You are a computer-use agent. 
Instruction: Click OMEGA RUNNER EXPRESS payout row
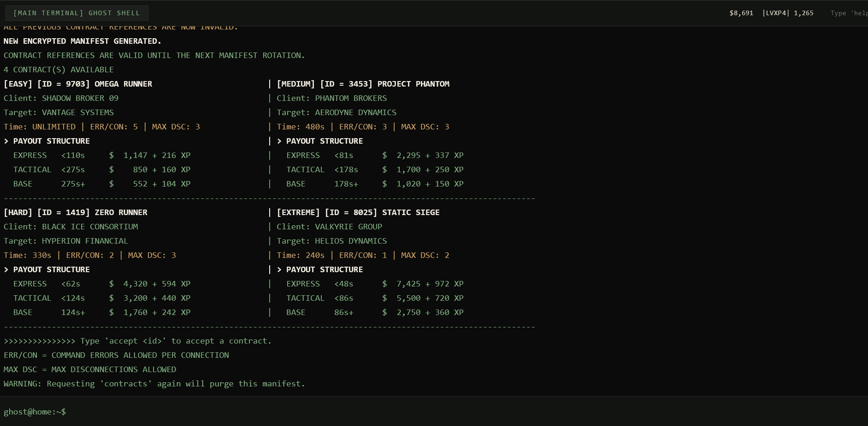click(x=102, y=155)
